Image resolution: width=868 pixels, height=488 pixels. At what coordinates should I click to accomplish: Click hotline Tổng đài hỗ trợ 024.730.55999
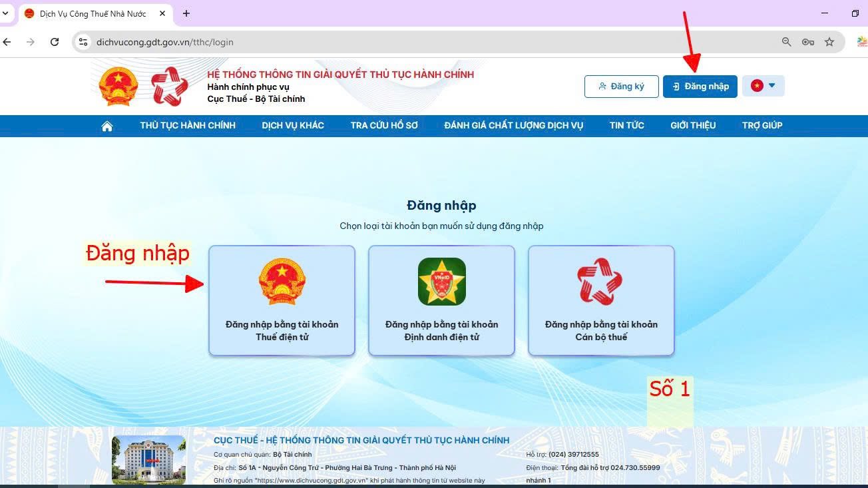point(610,468)
